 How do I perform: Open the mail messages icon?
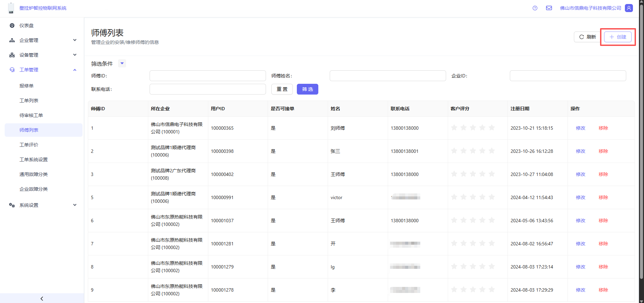[549, 8]
